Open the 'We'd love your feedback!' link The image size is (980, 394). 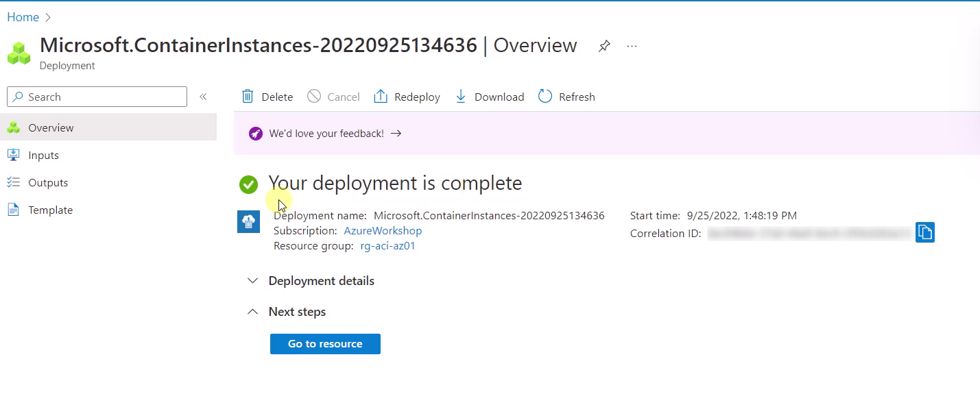coord(335,134)
